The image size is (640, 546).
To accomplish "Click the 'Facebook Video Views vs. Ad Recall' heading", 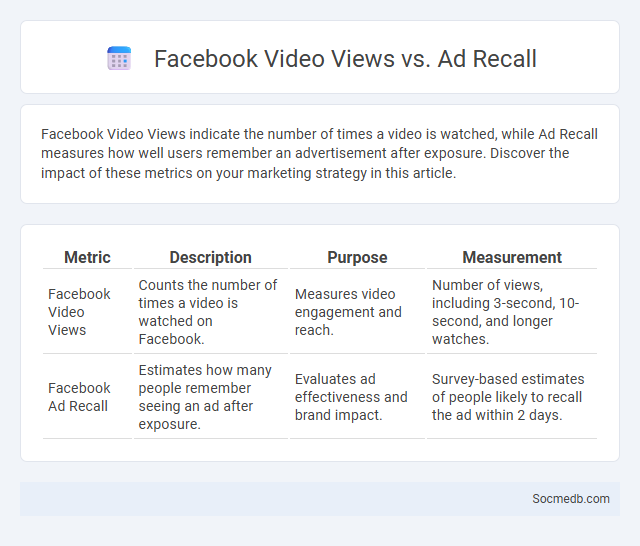I will click(345, 58).
